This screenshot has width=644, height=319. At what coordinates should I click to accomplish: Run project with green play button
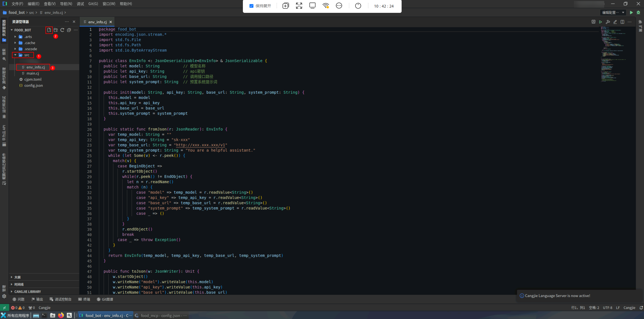coord(631,13)
